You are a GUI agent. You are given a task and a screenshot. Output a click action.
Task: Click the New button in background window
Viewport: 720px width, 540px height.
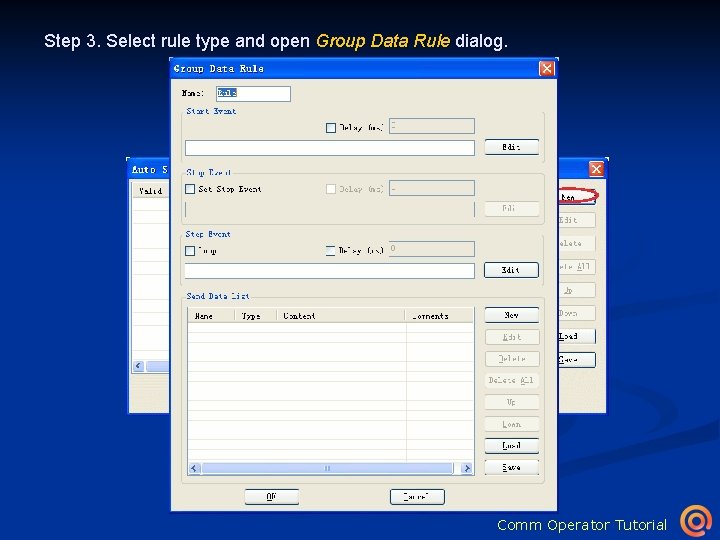click(x=577, y=197)
